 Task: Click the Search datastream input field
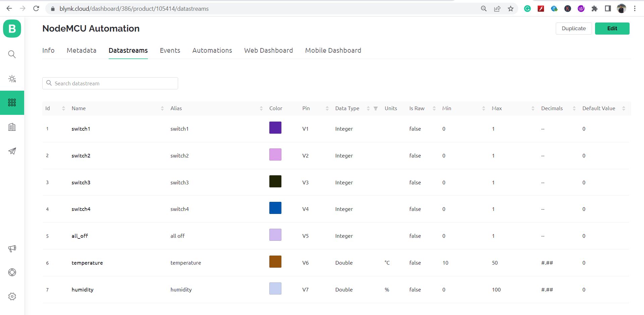point(114,83)
